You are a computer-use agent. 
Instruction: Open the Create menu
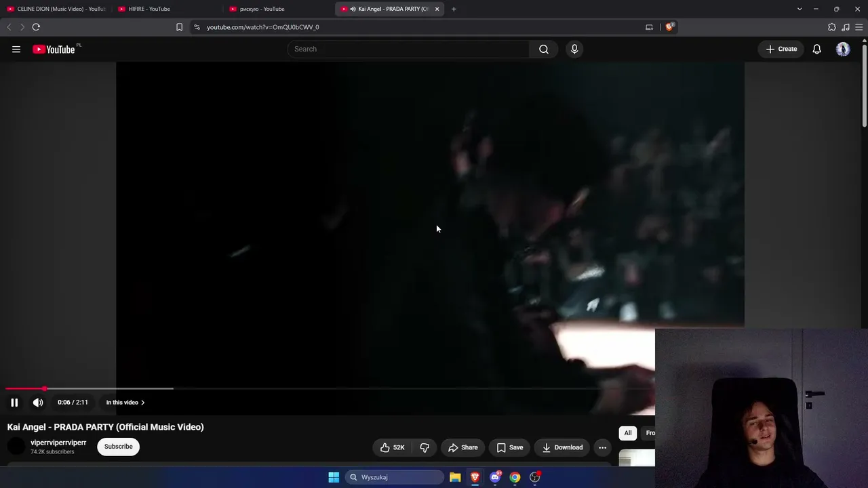click(x=781, y=49)
